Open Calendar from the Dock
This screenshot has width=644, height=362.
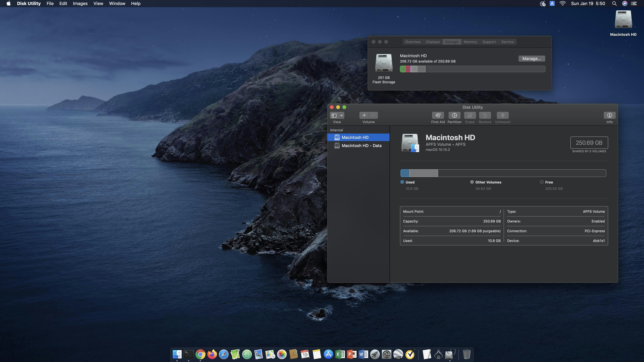tap(305, 354)
